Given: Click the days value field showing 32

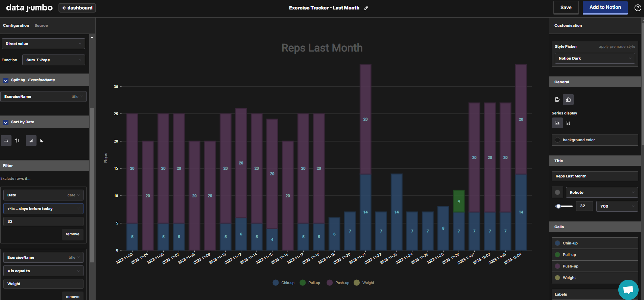Looking at the screenshot, I should click(43, 221).
